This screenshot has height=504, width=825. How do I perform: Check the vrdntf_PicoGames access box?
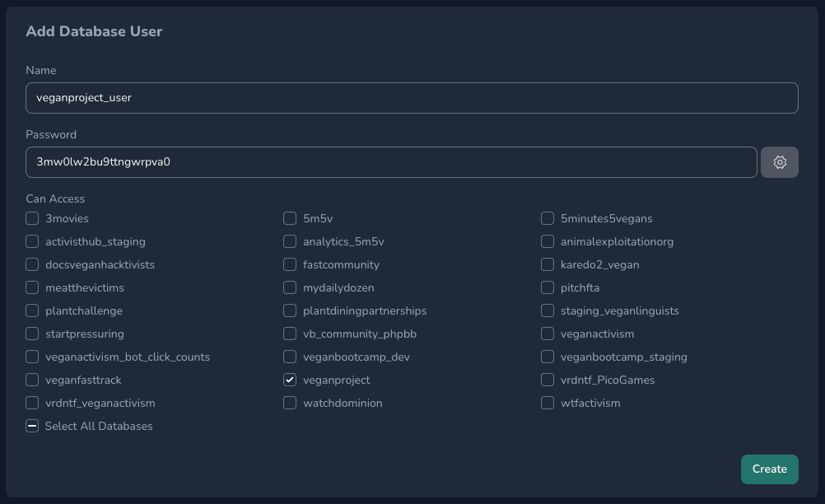pos(548,380)
